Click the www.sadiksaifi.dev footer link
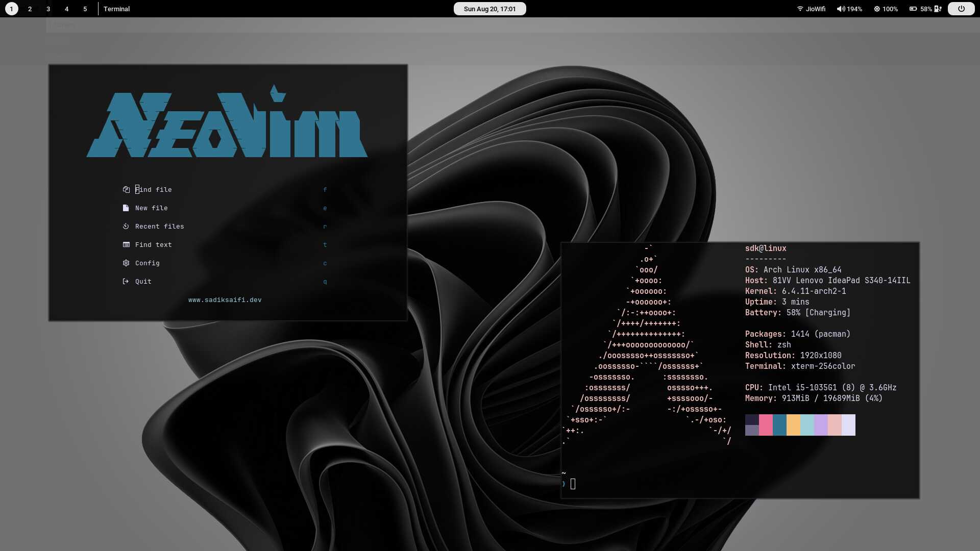Screen dimensions: 980x551 click(x=225, y=300)
